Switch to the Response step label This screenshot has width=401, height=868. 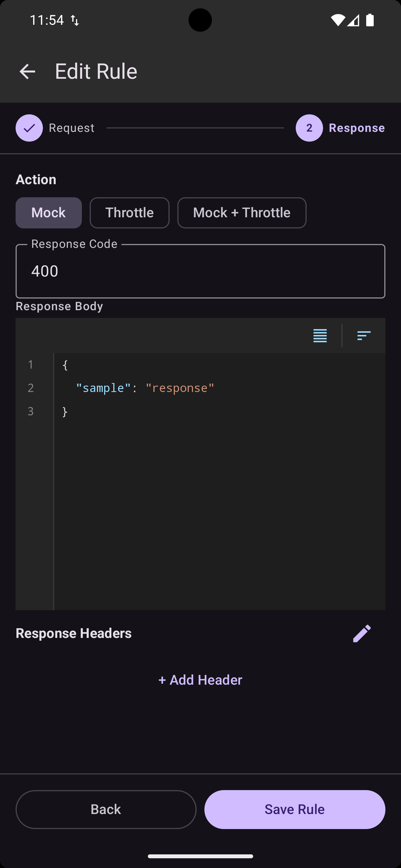tap(356, 128)
